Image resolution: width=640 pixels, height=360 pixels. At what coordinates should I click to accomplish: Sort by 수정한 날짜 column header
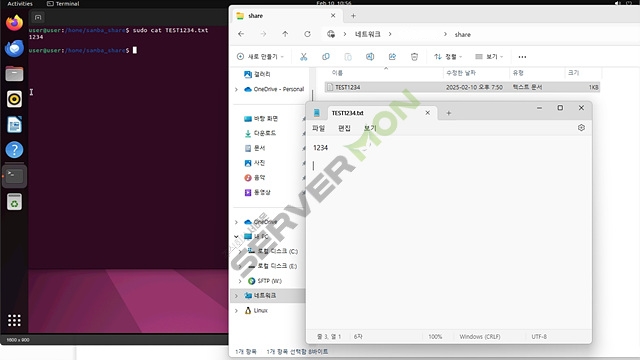pyautogui.click(x=461, y=73)
